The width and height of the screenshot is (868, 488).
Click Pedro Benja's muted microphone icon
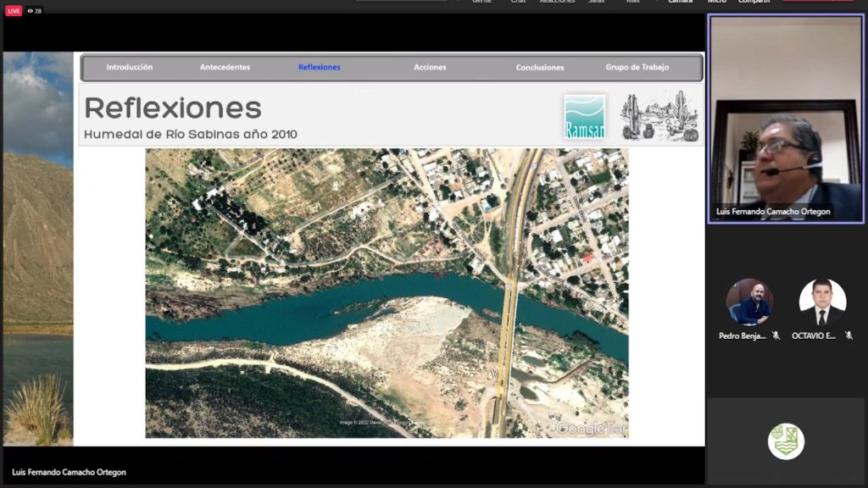(776, 335)
